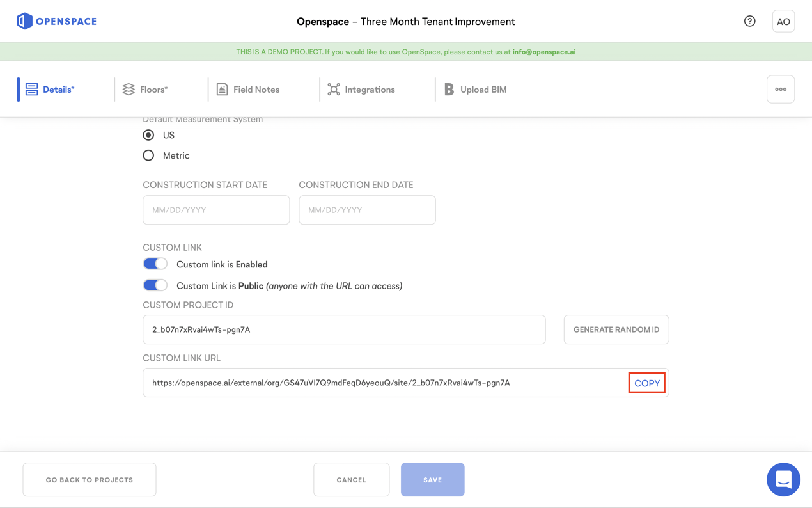Viewport: 812px width, 508px height.
Task: Click the 'US' radio label text
Action: tap(169, 135)
